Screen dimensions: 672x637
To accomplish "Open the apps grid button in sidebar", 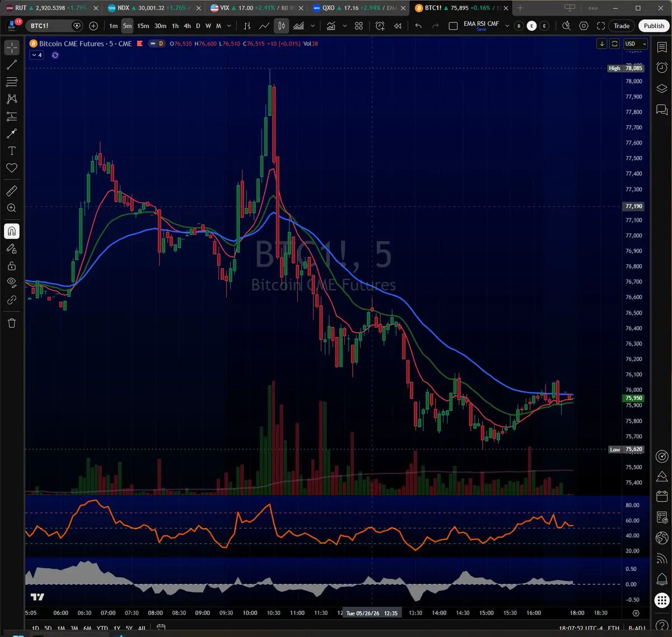I will (662, 600).
